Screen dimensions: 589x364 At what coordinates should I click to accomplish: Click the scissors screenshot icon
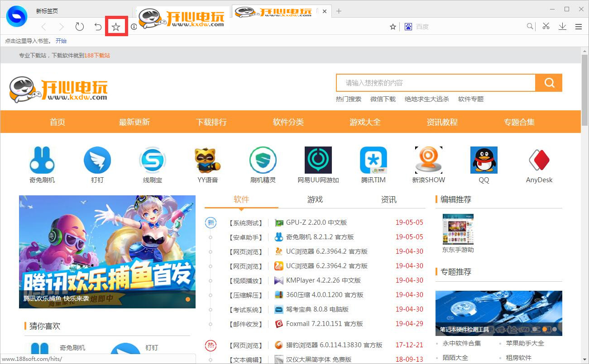coord(546,27)
